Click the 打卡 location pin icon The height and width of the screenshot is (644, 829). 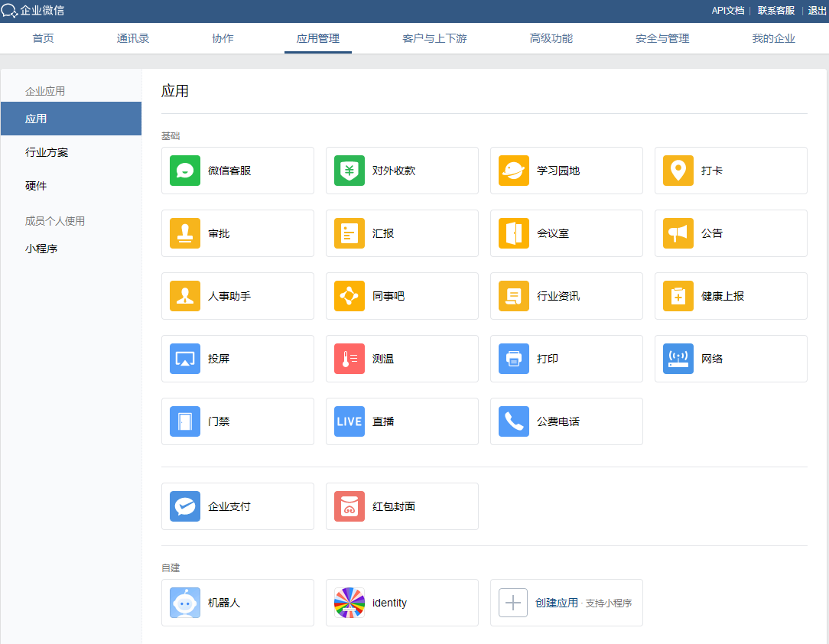click(678, 171)
